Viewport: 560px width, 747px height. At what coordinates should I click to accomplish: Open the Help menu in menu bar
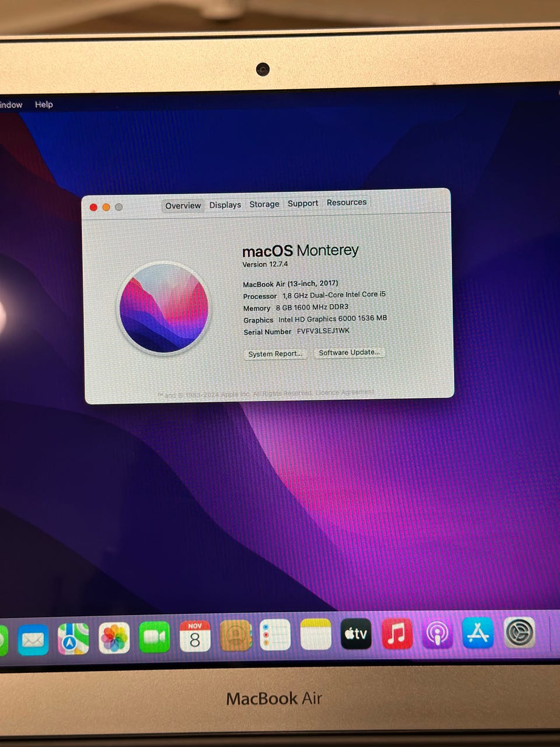[44, 104]
